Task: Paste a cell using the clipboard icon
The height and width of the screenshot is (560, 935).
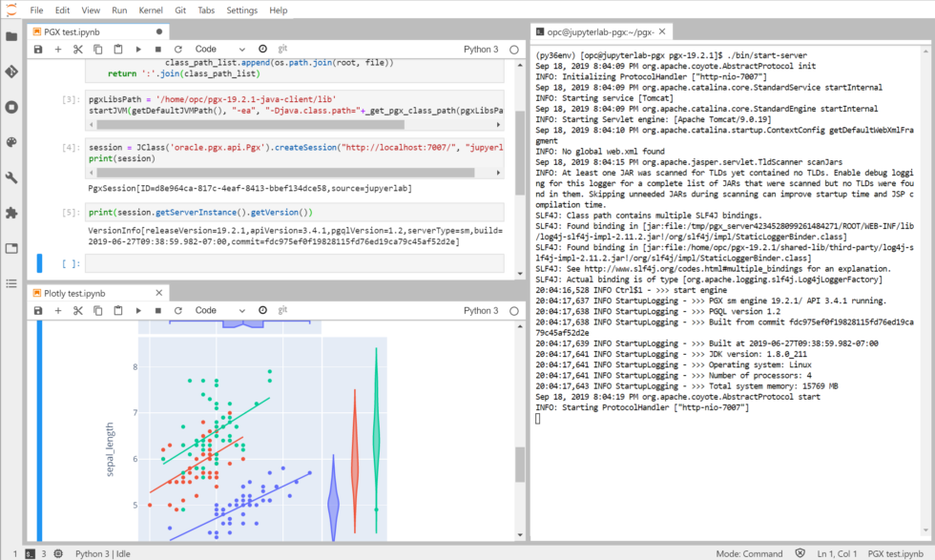Action: 117,49
